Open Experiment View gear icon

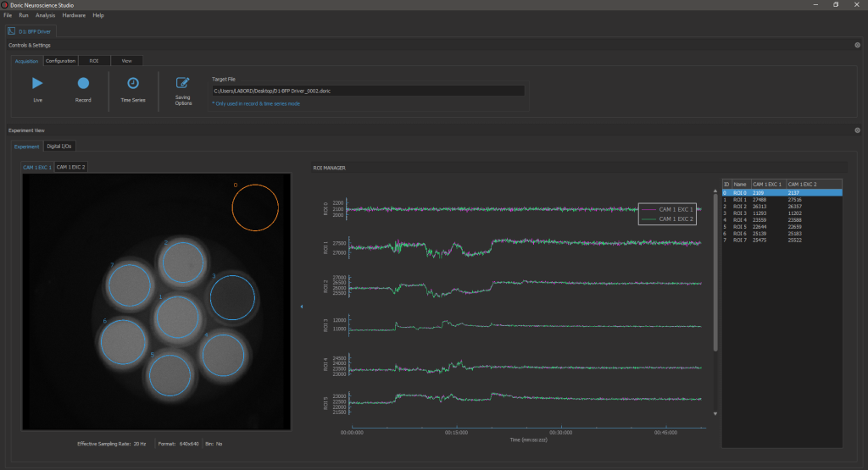pos(857,130)
